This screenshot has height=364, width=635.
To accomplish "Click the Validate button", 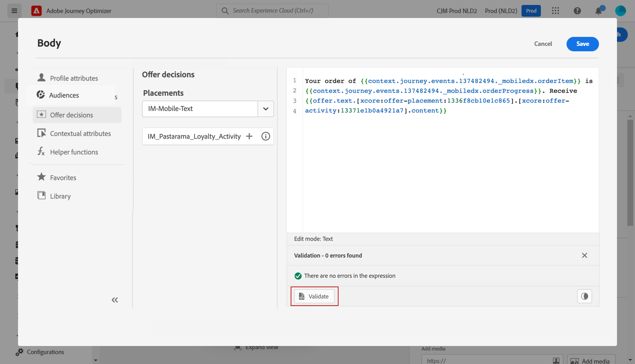I will click(x=314, y=297).
